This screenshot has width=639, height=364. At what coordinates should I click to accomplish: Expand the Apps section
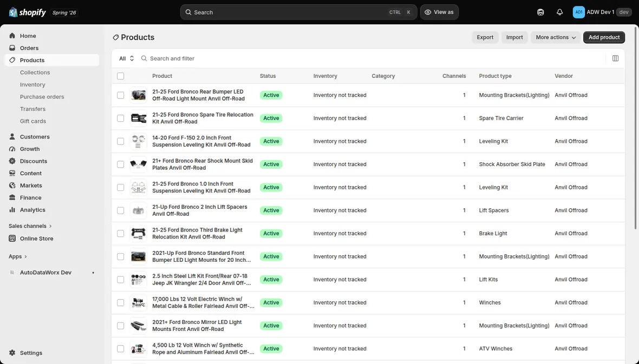pyautogui.click(x=17, y=256)
